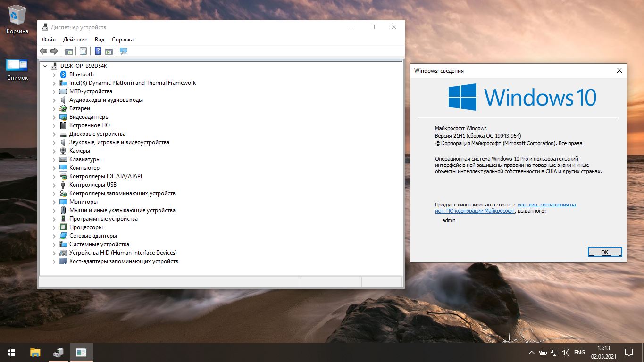Screen dimensions: 644x362
Task: Expand the MTD-устройства category
Action: click(x=54, y=91)
